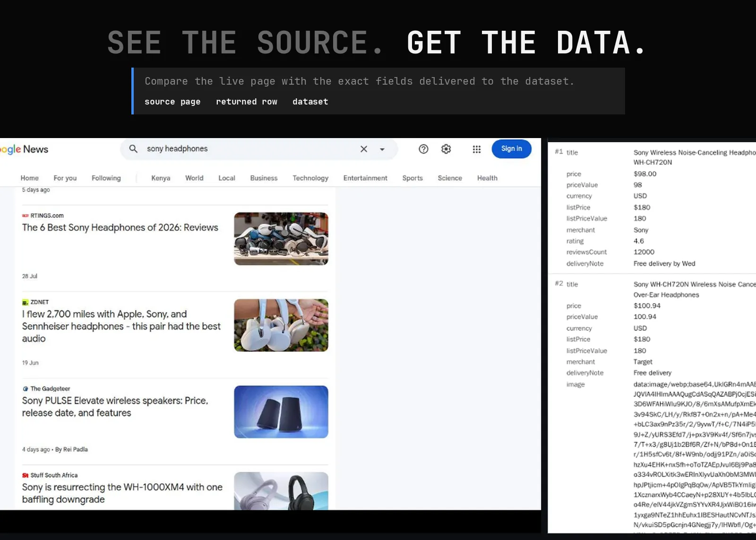The image size is (756, 540).
Task: Open the Sony PULSE Elevate speakers article
Action: tap(115, 407)
